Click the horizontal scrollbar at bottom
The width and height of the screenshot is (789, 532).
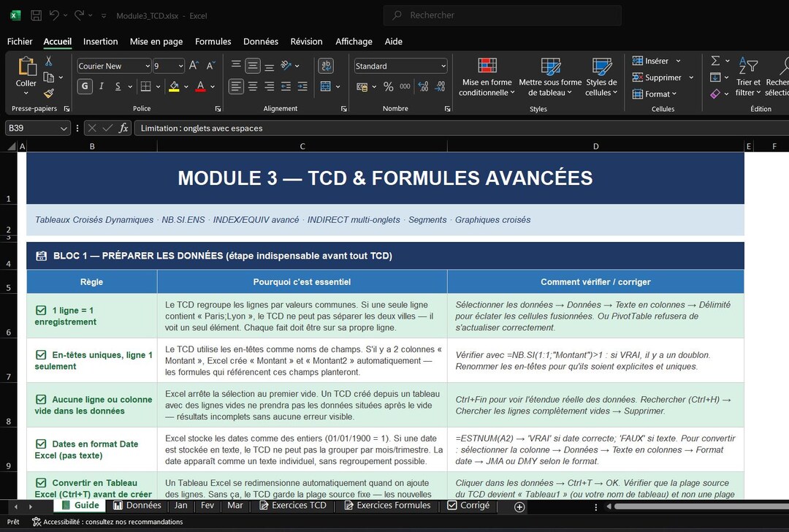point(701,507)
